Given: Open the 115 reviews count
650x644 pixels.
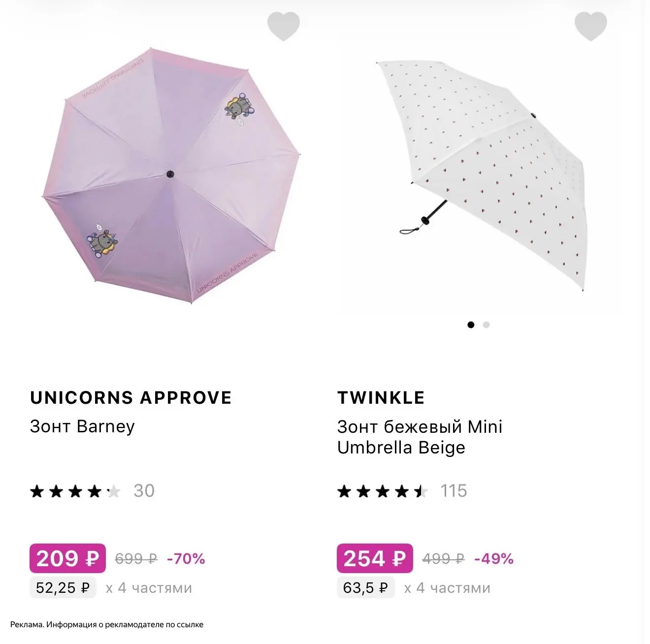Looking at the screenshot, I should 454,491.
